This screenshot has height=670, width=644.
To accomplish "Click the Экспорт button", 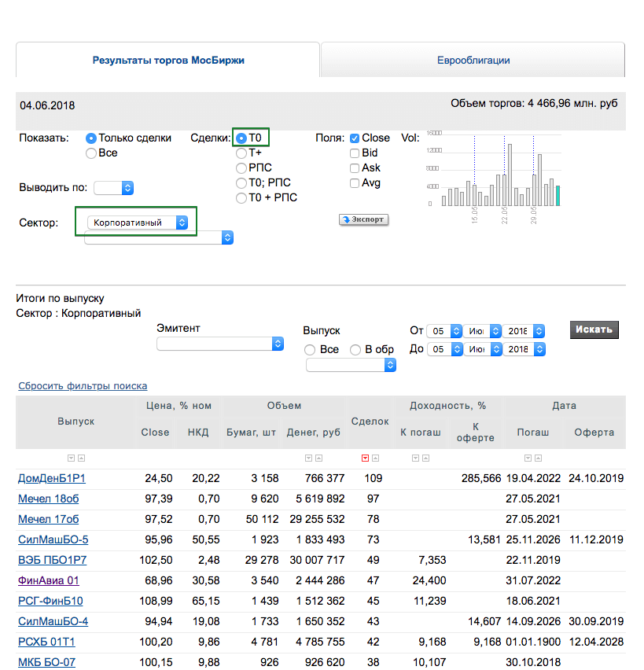I will tap(363, 219).
